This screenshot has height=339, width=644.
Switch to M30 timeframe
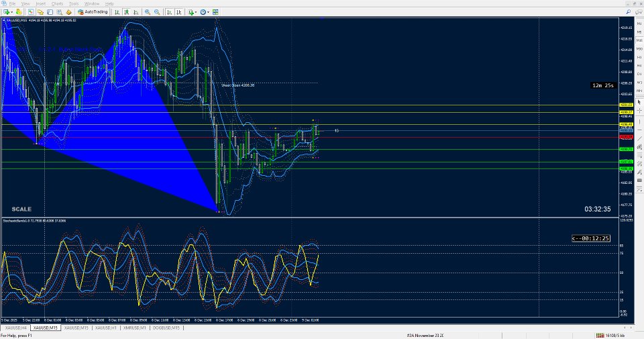[x=639, y=49]
